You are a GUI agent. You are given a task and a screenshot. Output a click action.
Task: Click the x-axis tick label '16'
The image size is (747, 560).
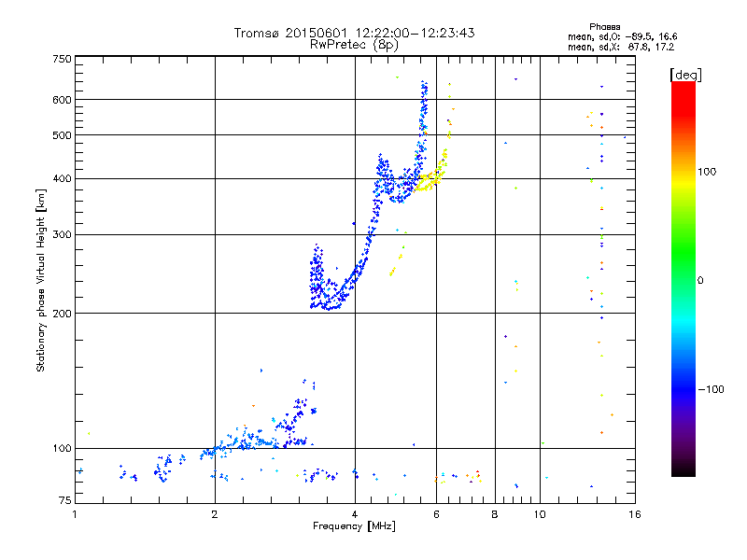[635, 514]
